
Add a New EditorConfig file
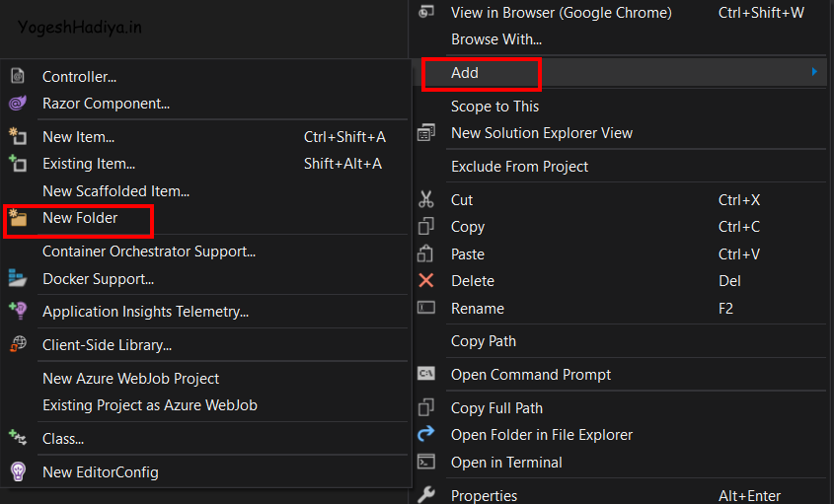[x=100, y=472]
